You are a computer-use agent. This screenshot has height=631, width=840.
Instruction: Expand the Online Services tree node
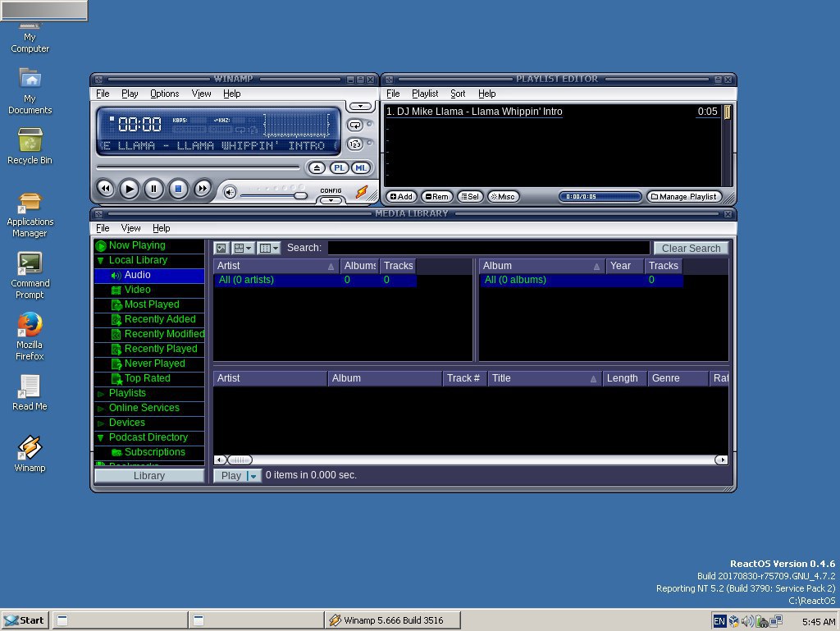click(x=100, y=408)
